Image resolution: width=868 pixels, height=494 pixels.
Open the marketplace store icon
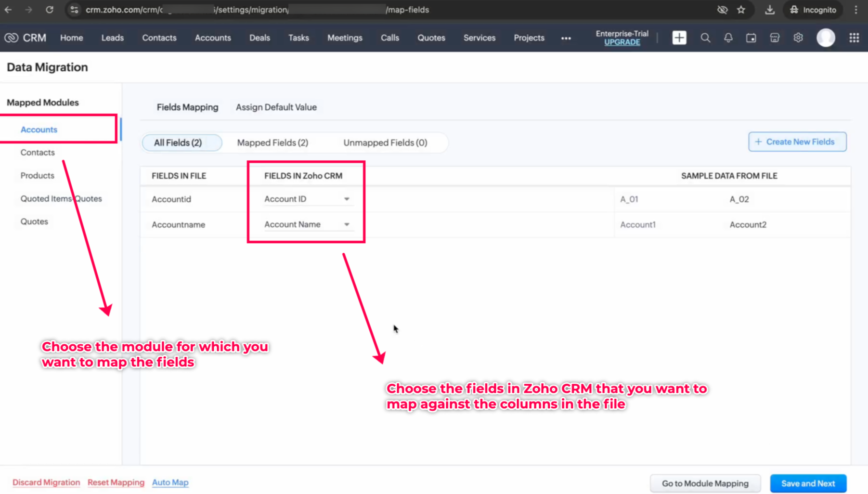pos(775,38)
